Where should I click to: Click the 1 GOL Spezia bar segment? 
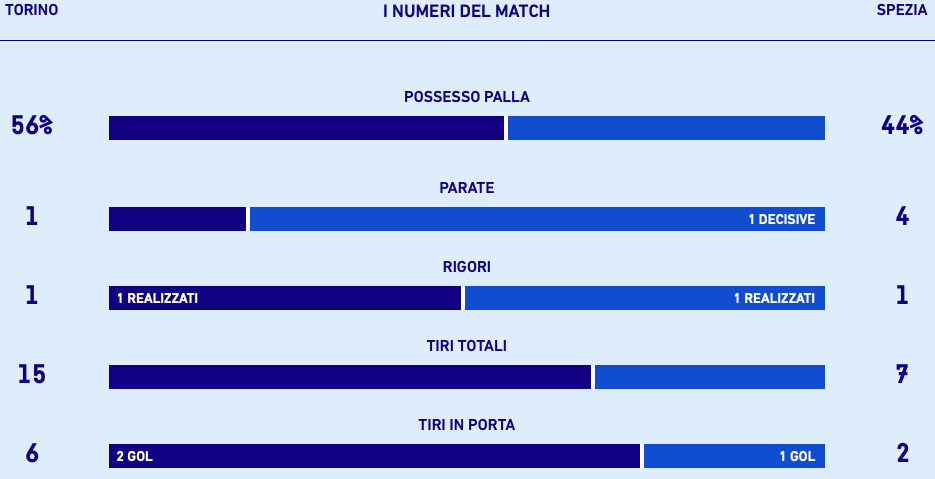click(x=734, y=456)
